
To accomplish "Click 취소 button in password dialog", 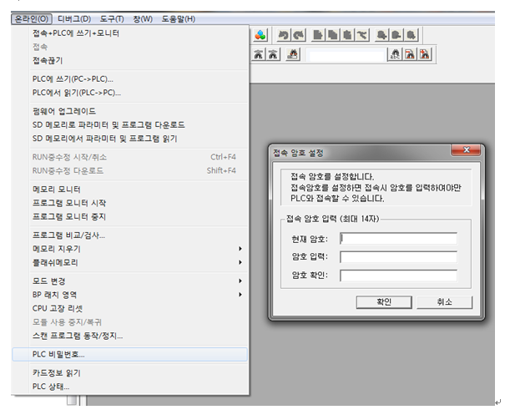I will 445,302.
